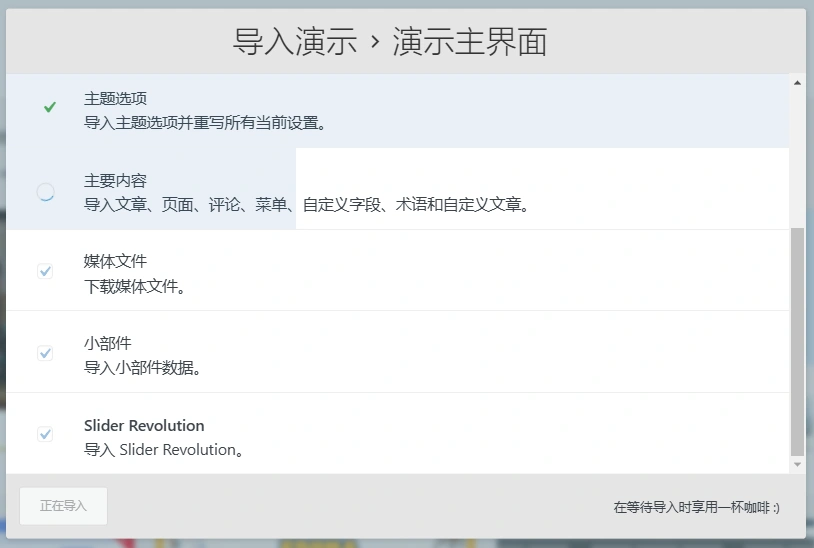Screen dimensions: 814x548
Task: Select the Slider Revolution title text
Action: tap(144, 426)
